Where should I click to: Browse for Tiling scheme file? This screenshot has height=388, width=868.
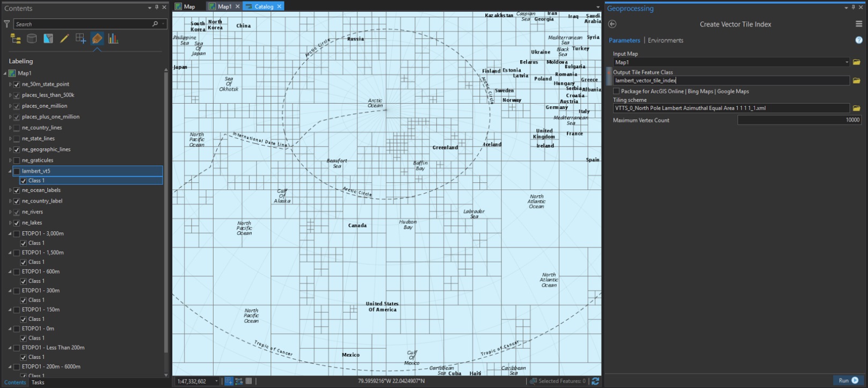pos(857,108)
